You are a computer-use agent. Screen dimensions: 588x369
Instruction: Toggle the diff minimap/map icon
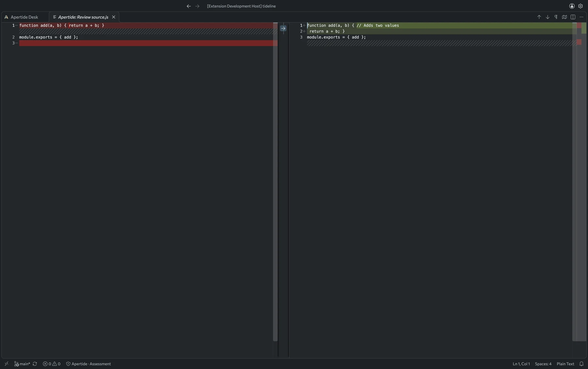pyautogui.click(x=564, y=17)
